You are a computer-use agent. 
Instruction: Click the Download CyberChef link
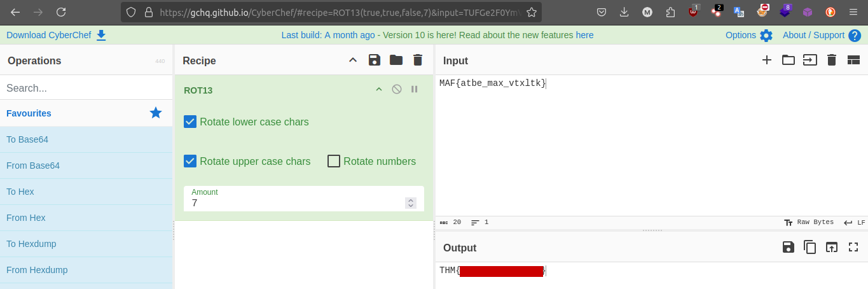tap(49, 35)
